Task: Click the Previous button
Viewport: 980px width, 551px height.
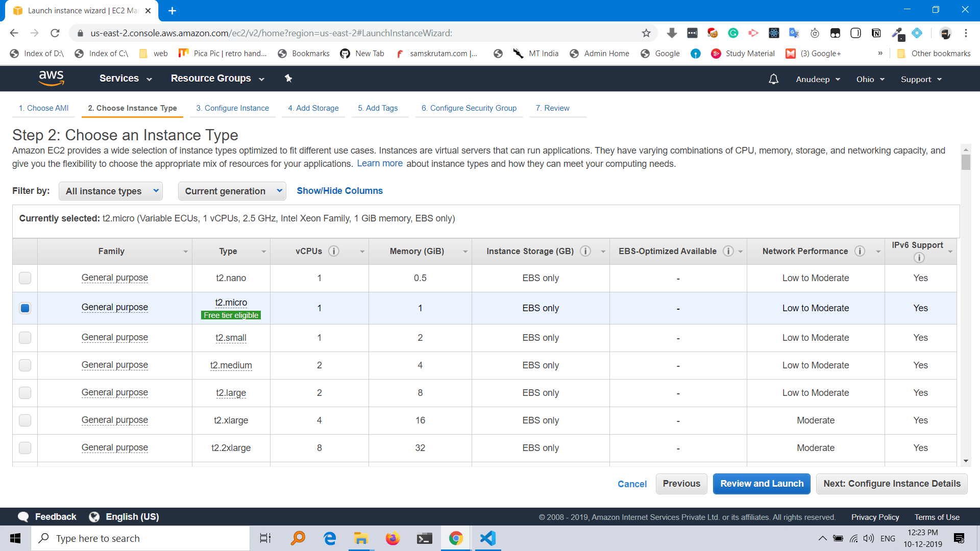Action: [x=681, y=484]
